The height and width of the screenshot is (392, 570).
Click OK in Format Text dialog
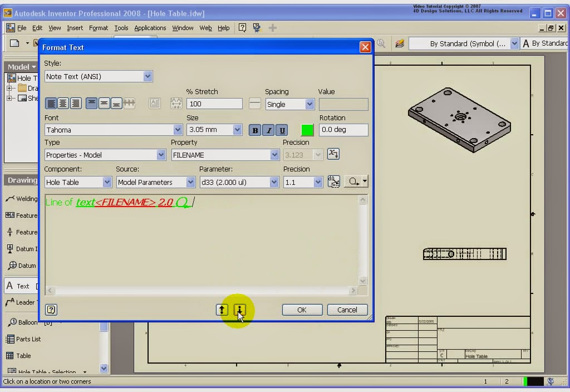coord(302,310)
